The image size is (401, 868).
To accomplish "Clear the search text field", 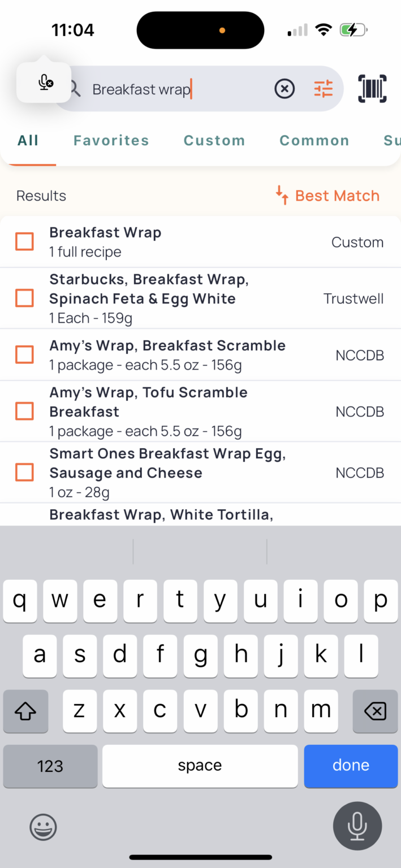I will point(284,89).
